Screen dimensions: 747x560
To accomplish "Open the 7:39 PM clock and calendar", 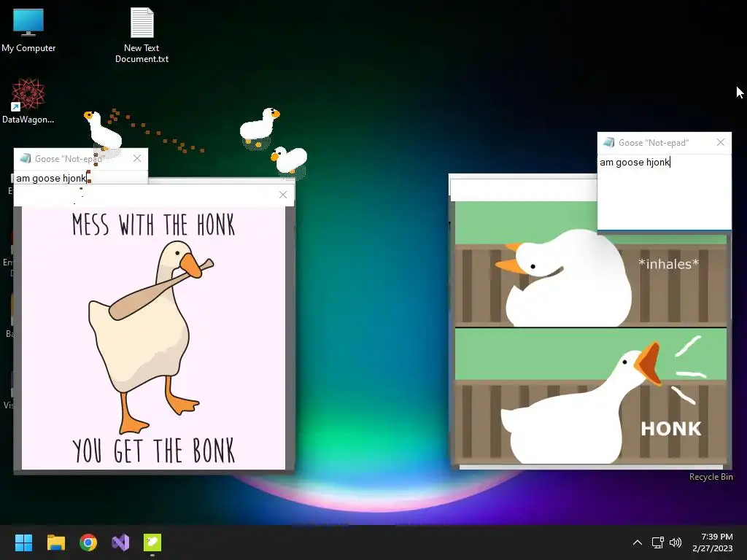I will pyautogui.click(x=713, y=542).
